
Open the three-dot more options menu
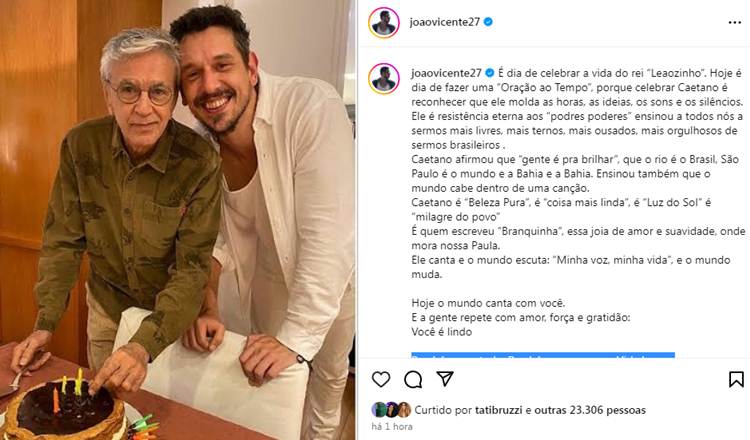tap(735, 22)
